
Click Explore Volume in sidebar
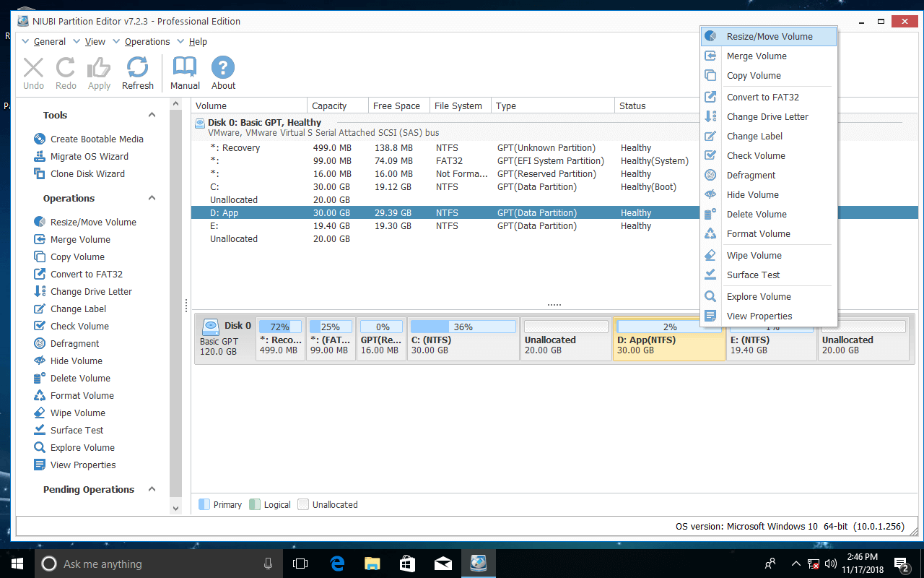click(x=82, y=447)
